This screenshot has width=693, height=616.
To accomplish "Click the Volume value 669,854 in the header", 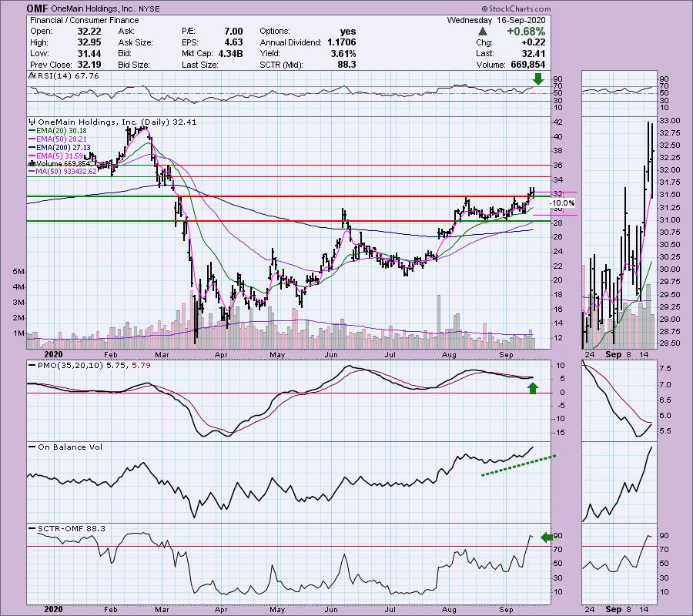I will click(x=527, y=65).
